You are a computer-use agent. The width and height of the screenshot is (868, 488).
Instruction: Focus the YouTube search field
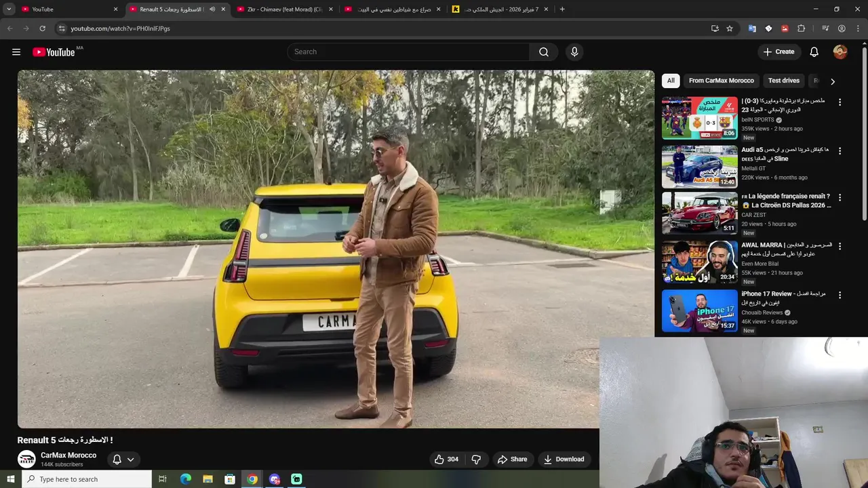pos(408,52)
